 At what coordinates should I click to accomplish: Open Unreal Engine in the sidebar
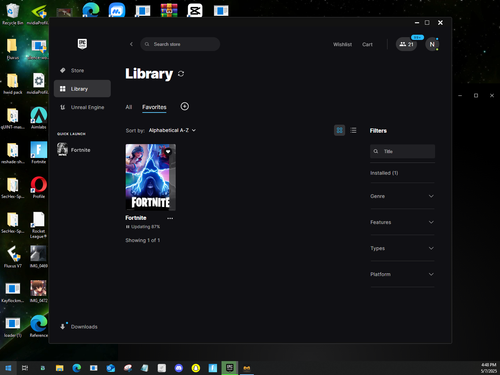point(82,107)
